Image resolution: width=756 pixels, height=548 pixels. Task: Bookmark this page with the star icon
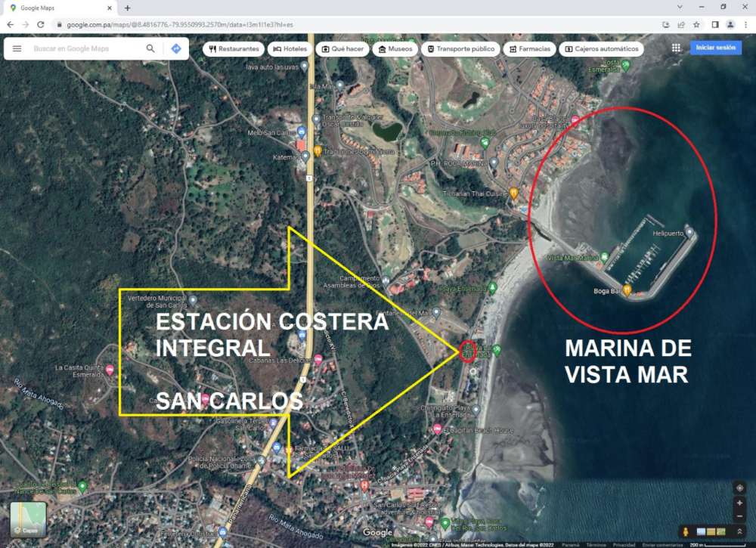tap(696, 24)
